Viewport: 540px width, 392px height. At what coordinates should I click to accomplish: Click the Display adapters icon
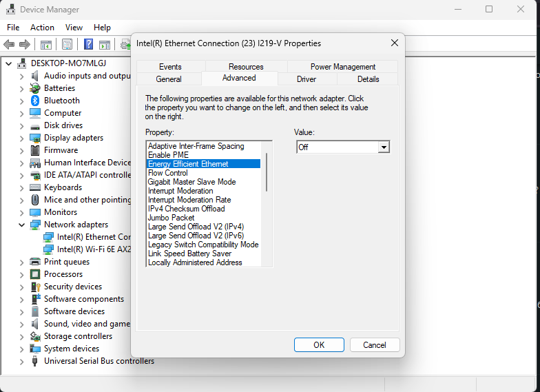[x=34, y=138]
